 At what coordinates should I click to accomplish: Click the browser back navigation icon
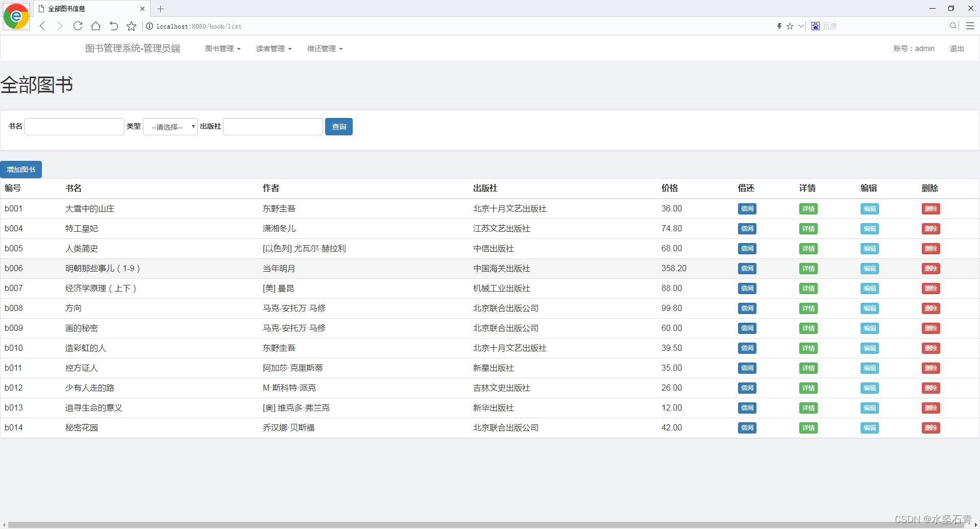pyautogui.click(x=42, y=26)
